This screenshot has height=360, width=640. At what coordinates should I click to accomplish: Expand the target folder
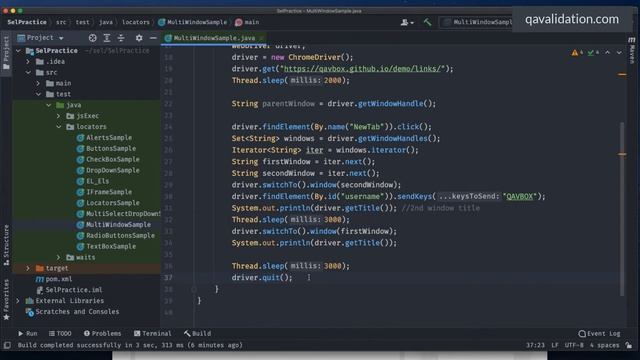(x=28, y=268)
